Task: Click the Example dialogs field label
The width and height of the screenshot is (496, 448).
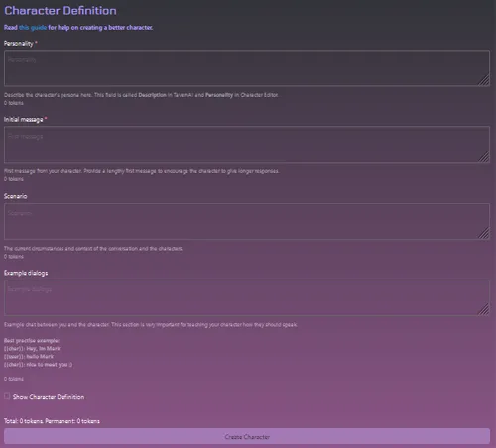Action: (26, 273)
